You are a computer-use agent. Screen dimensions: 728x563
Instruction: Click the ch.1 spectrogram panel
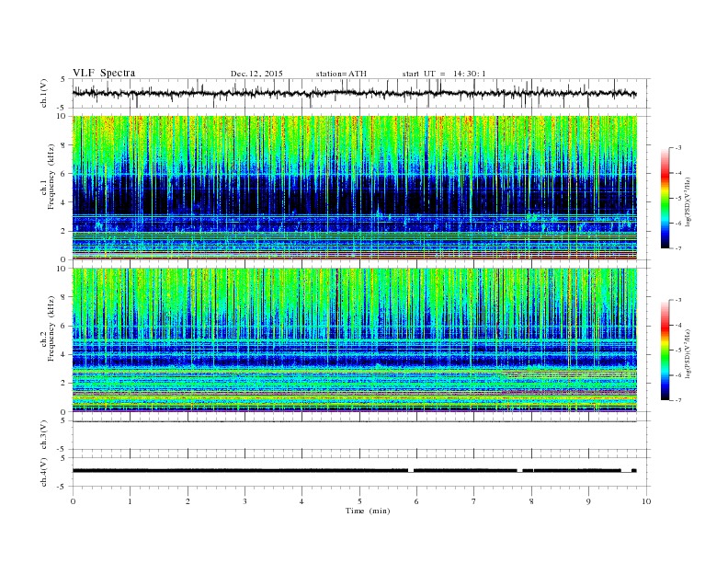354,188
